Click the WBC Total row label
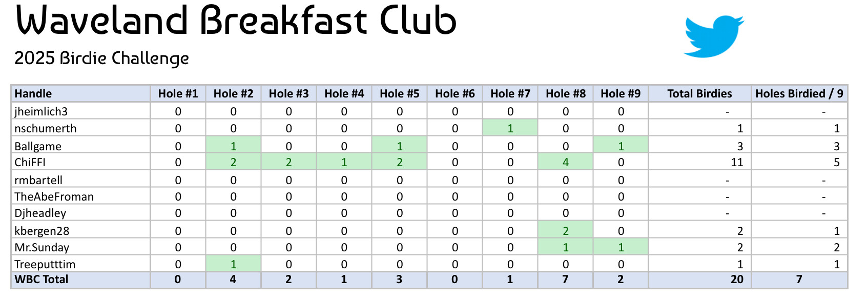Viewport: 868px width, 297px height. pos(42,280)
